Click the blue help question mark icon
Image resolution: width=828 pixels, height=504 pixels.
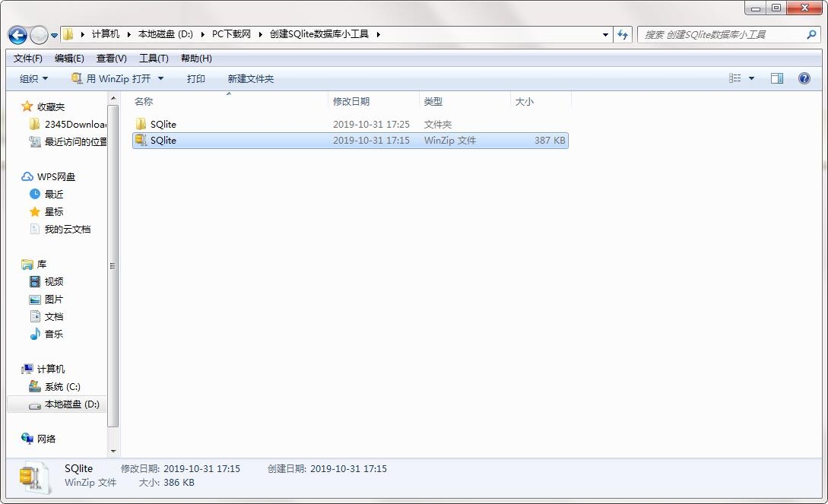[x=804, y=78]
